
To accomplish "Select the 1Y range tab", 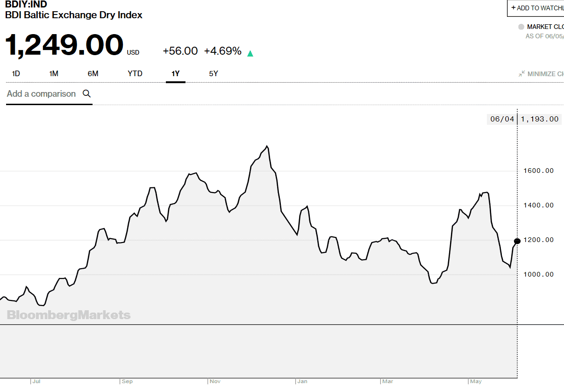I will tap(176, 74).
